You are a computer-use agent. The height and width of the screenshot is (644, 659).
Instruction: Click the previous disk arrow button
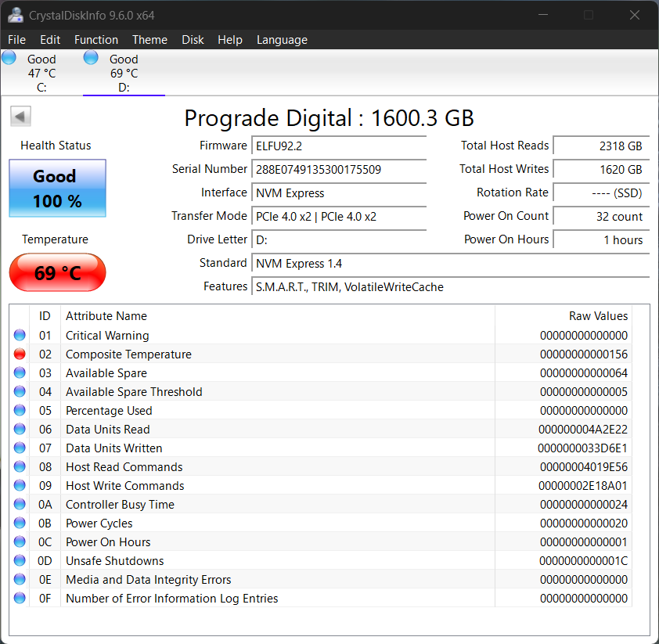(20, 117)
